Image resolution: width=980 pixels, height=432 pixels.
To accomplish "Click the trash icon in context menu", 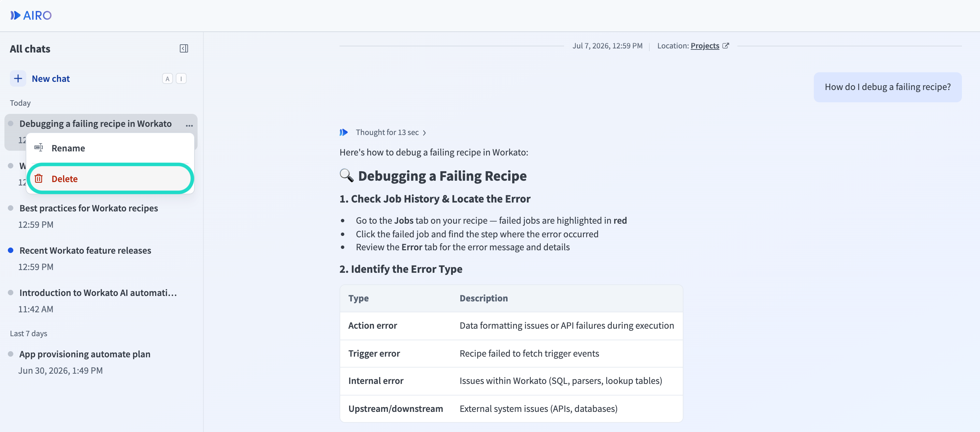I will [x=39, y=178].
